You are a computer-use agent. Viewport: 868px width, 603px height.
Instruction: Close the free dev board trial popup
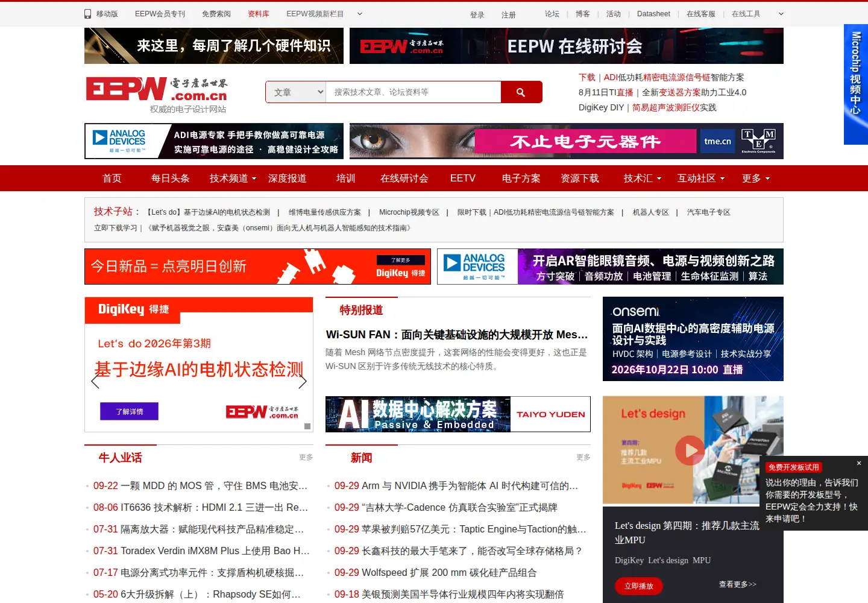click(x=859, y=463)
